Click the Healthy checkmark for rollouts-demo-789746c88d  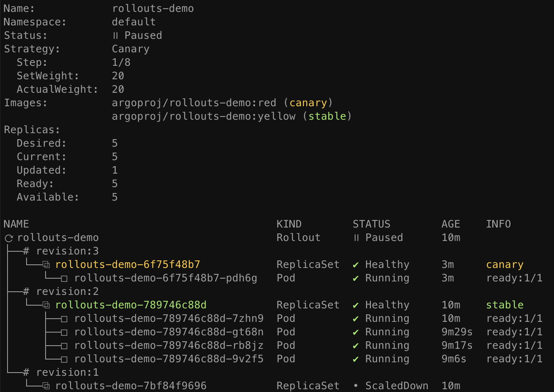[x=356, y=305]
